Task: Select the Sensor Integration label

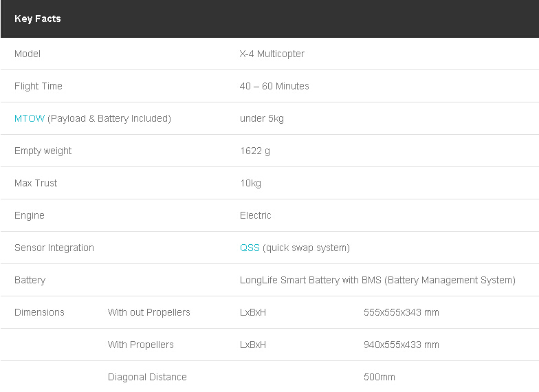Action: click(54, 248)
